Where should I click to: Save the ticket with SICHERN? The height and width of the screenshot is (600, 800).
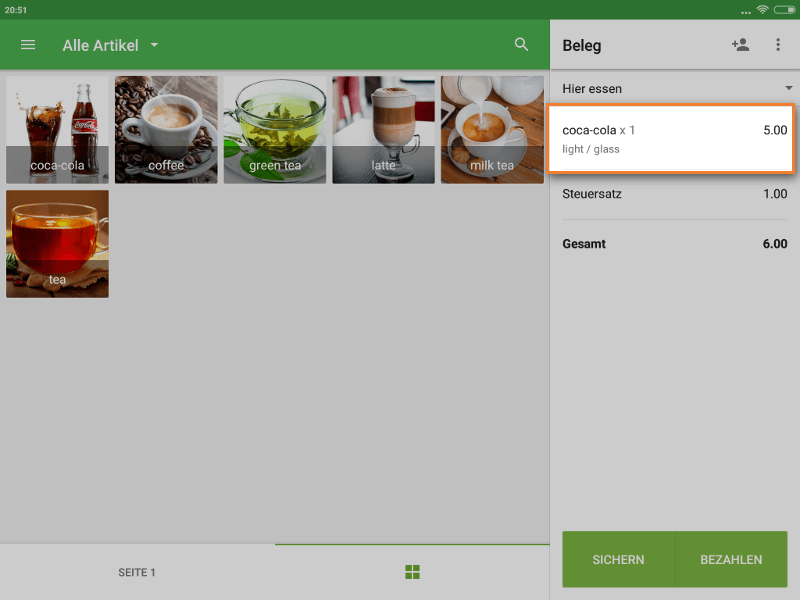coord(618,559)
